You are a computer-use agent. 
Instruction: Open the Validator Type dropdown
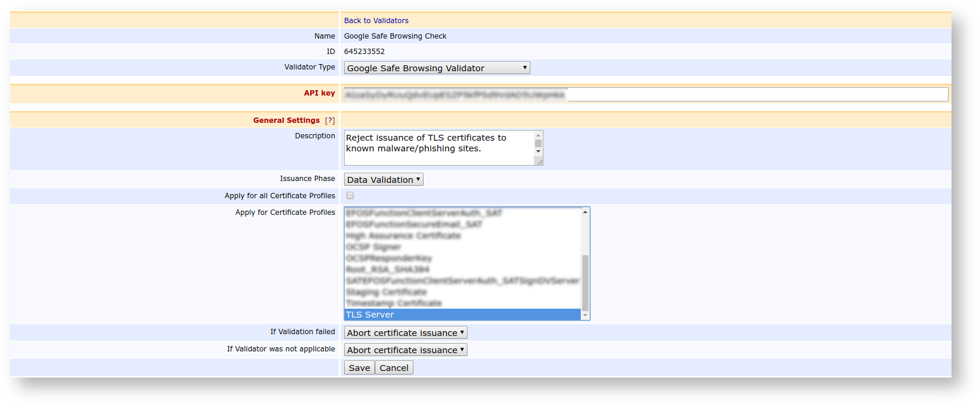437,68
